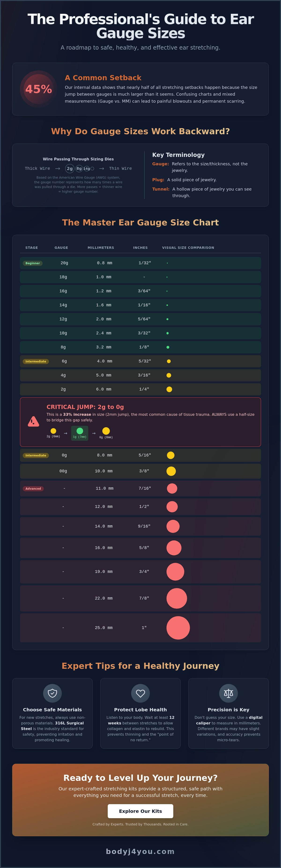
Task: Click the red circle for 25.0 mm size
Action: 178,628
